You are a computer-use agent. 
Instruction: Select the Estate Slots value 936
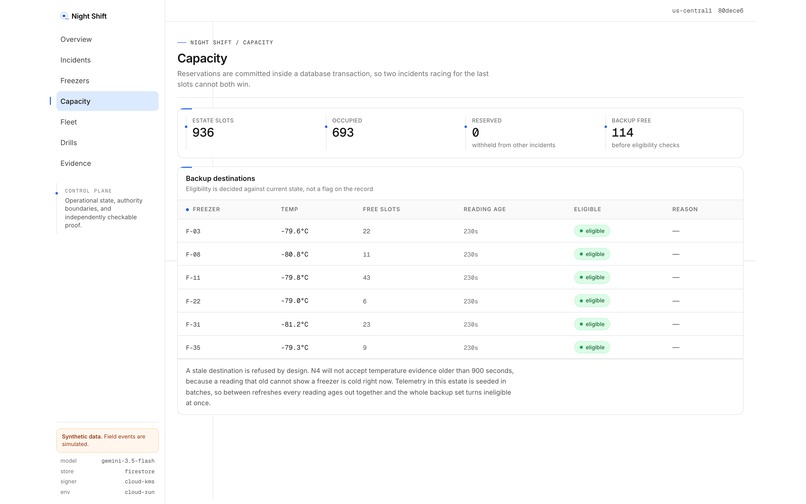pos(203,132)
